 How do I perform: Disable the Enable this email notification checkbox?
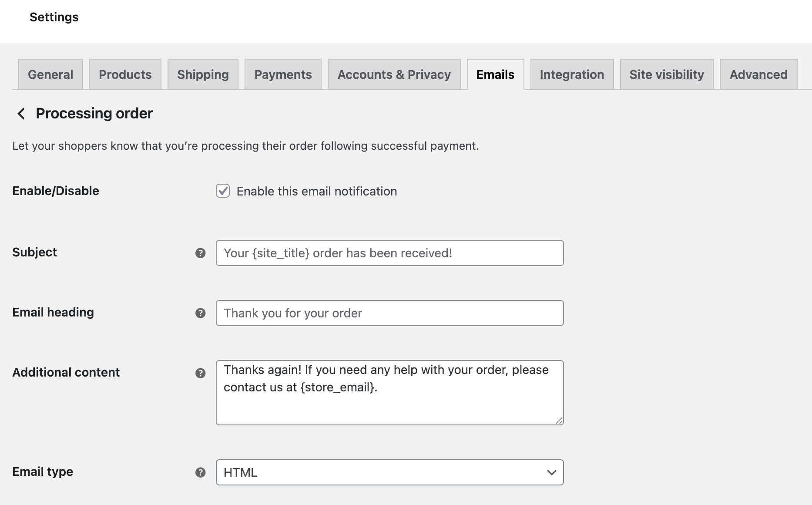pos(223,191)
